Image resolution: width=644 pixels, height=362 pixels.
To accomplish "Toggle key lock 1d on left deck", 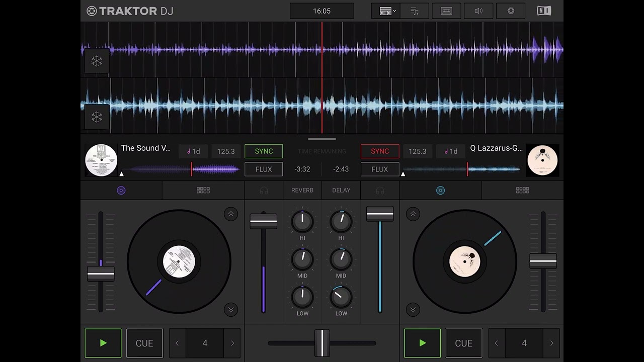I will tap(193, 151).
